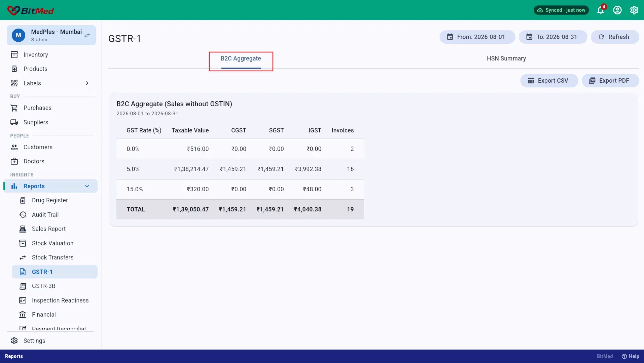
Task: Expand the Labels submenu chevron
Action: (87, 83)
